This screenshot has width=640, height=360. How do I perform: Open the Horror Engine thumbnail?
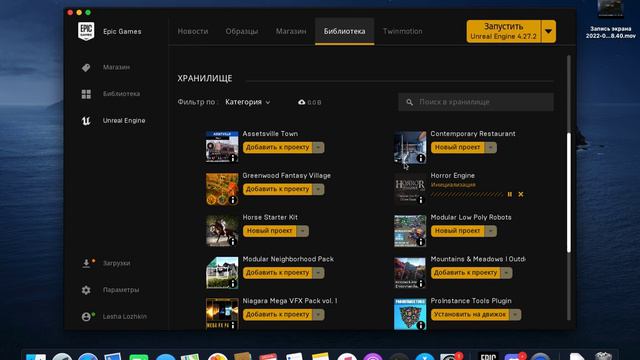[410, 189]
